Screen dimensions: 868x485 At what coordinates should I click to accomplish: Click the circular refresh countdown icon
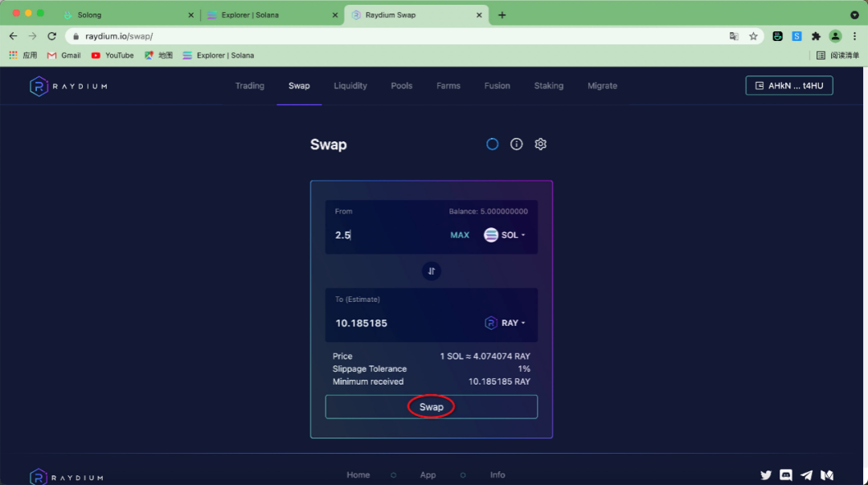(492, 145)
